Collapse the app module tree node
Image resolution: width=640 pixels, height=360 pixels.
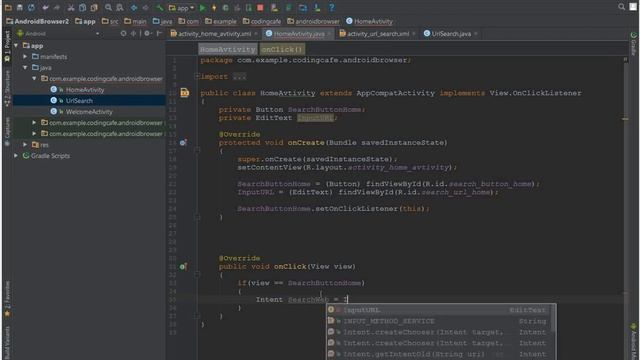pos(16,45)
